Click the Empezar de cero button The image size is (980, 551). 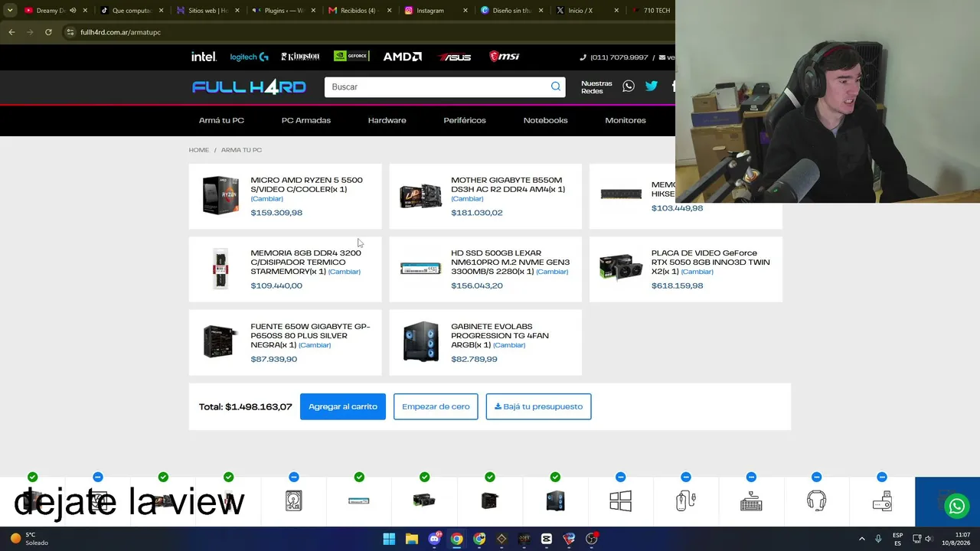coord(436,406)
